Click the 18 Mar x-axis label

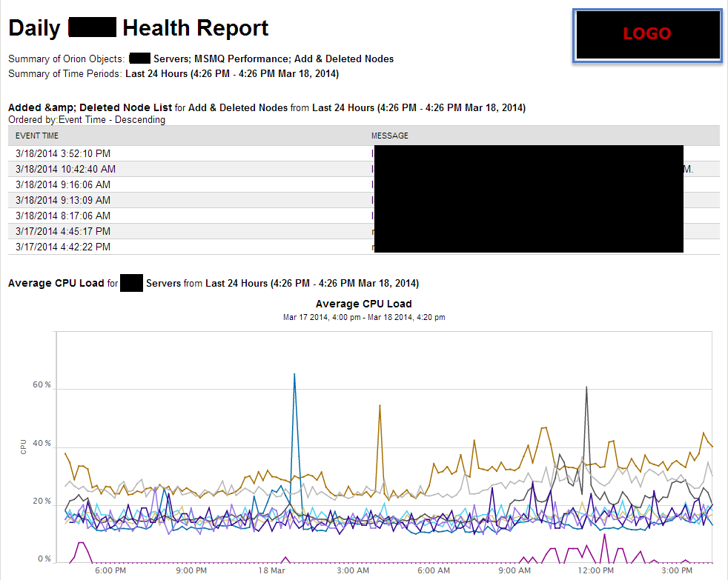tap(271, 570)
